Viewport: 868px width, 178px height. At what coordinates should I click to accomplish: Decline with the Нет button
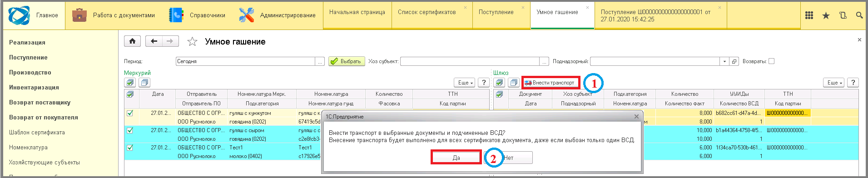coord(508,158)
